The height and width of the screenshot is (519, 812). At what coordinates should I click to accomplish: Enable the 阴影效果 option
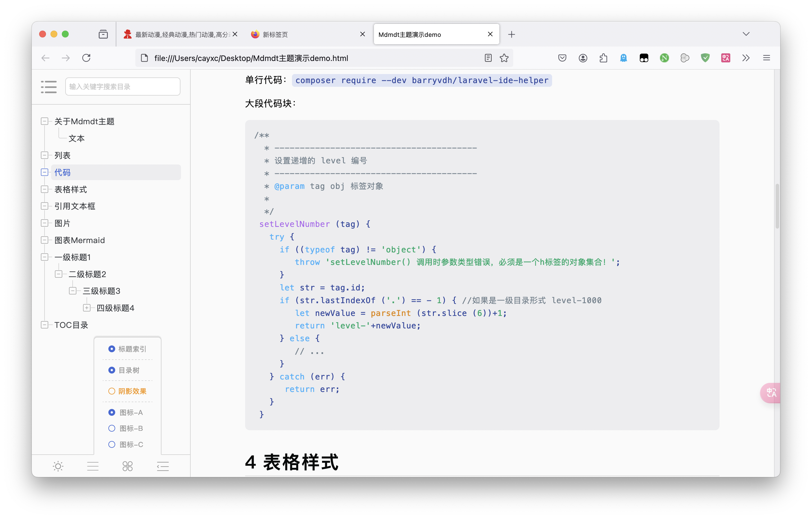pos(112,391)
